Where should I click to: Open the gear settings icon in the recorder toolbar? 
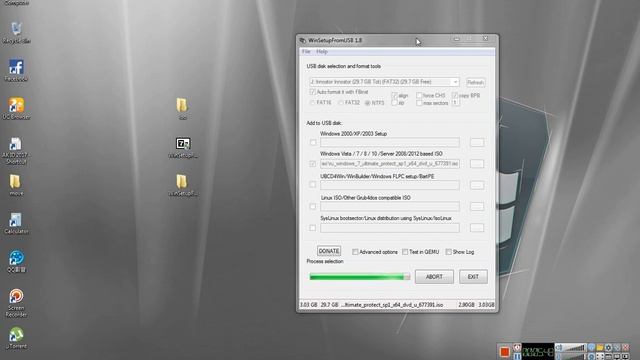(x=608, y=347)
